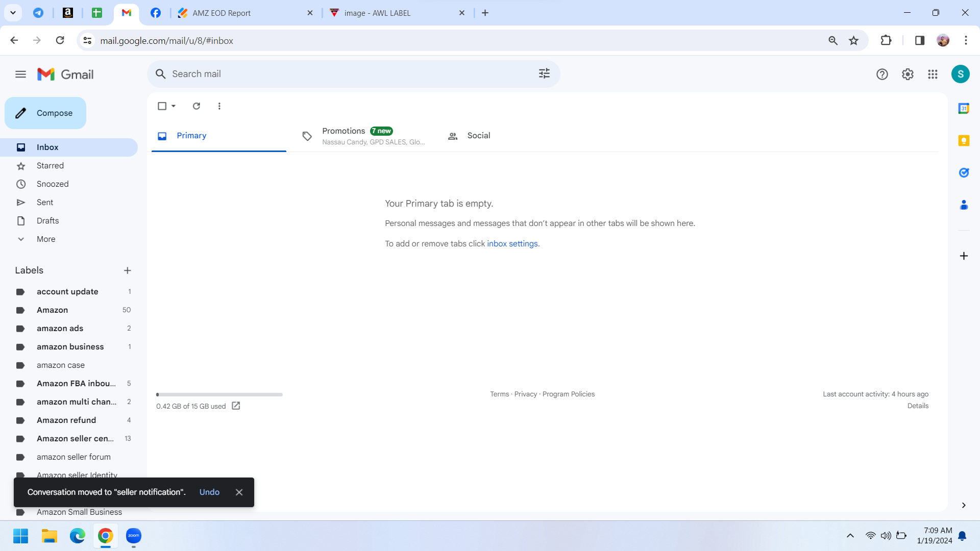
Task: Open the Amazon seller central label
Action: (x=69, y=439)
